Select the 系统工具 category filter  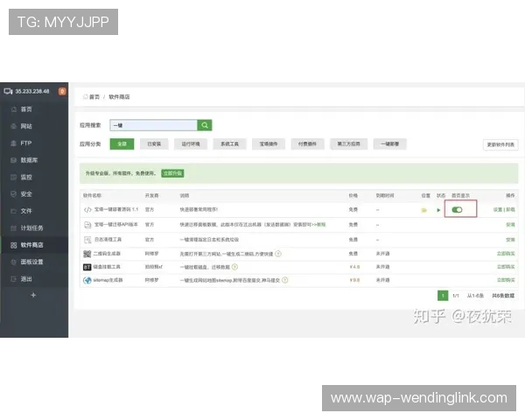[x=229, y=144]
